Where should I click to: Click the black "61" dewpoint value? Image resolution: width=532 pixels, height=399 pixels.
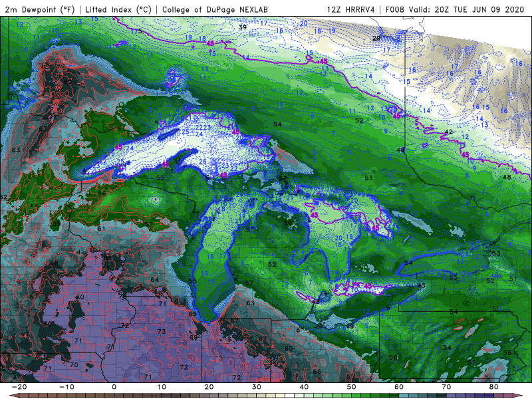pyautogui.click(x=101, y=229)
